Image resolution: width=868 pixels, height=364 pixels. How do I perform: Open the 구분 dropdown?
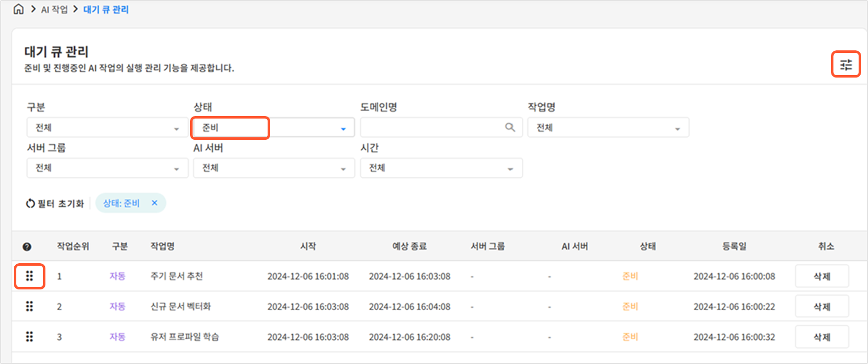click(107, 128)
